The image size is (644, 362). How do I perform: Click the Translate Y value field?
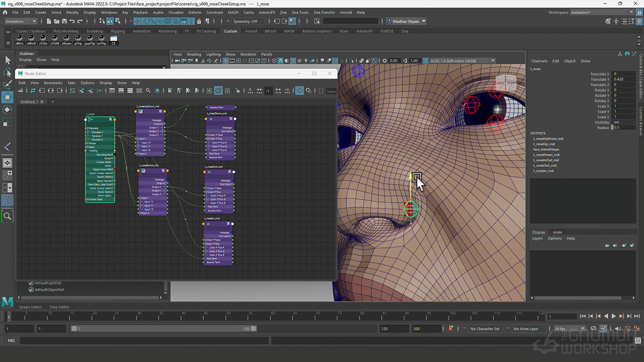point(624,79)
